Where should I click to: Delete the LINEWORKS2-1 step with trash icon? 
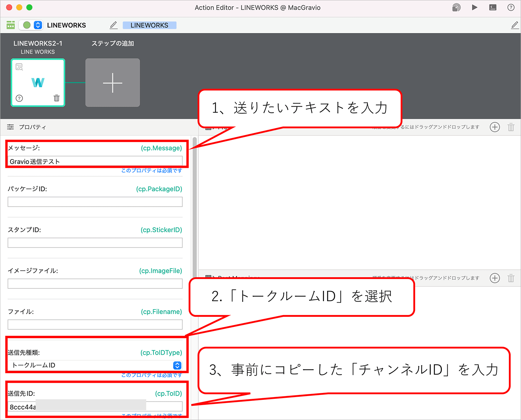pyautogui.click(x=57, y=98)
